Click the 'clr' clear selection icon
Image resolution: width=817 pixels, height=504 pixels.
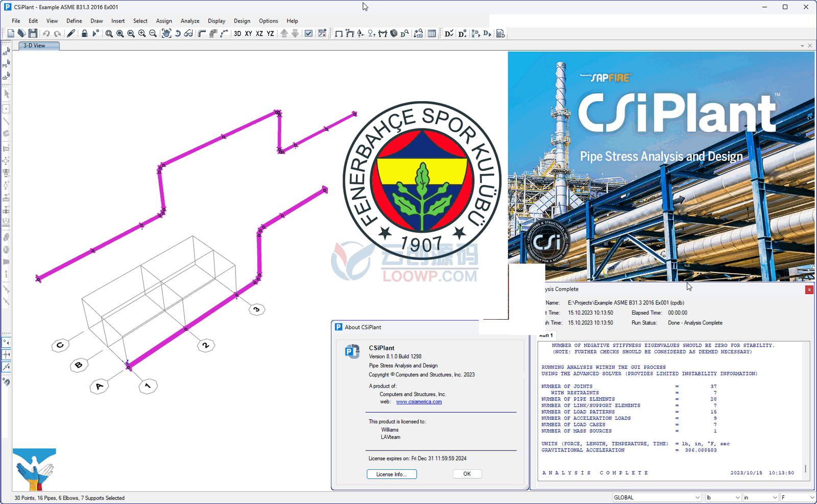(x=6, y=77)
